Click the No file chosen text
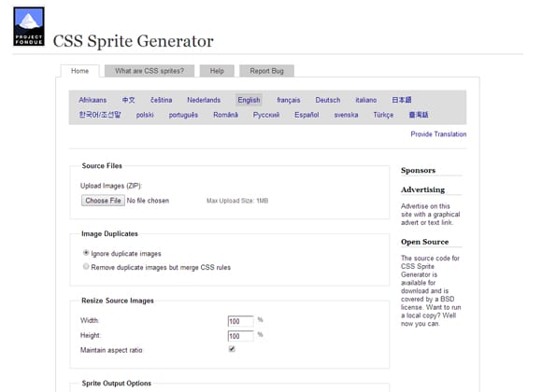 click(148, 201)
